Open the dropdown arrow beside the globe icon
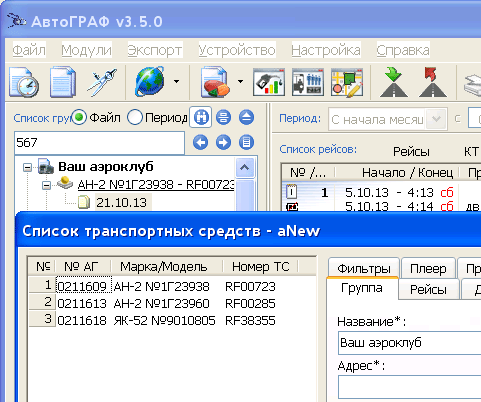 176,81
